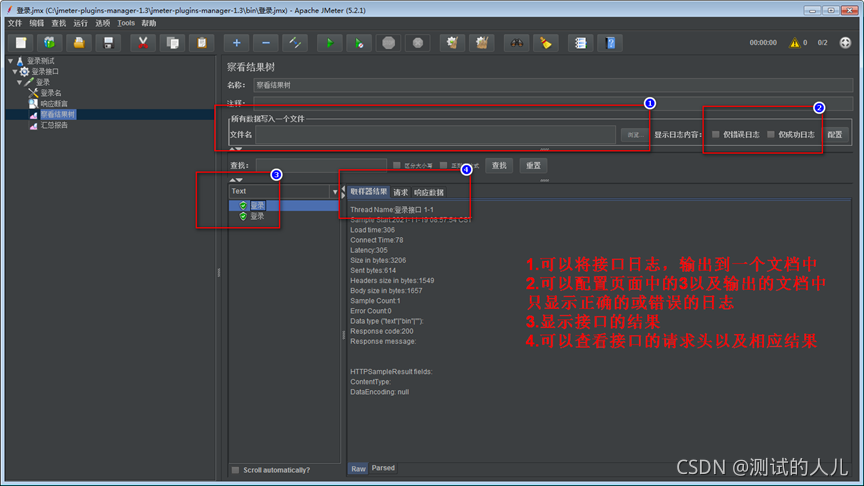
Task: Open the Tools menu
Action: coord(126,23)
